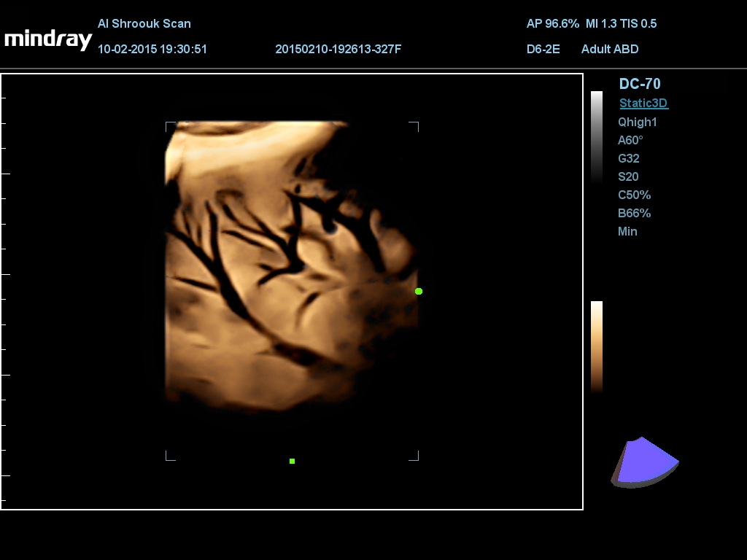Click the green circle marker on ROI edge
The height and width of the screenshot is (560, 747).
(x=419, y=292)
